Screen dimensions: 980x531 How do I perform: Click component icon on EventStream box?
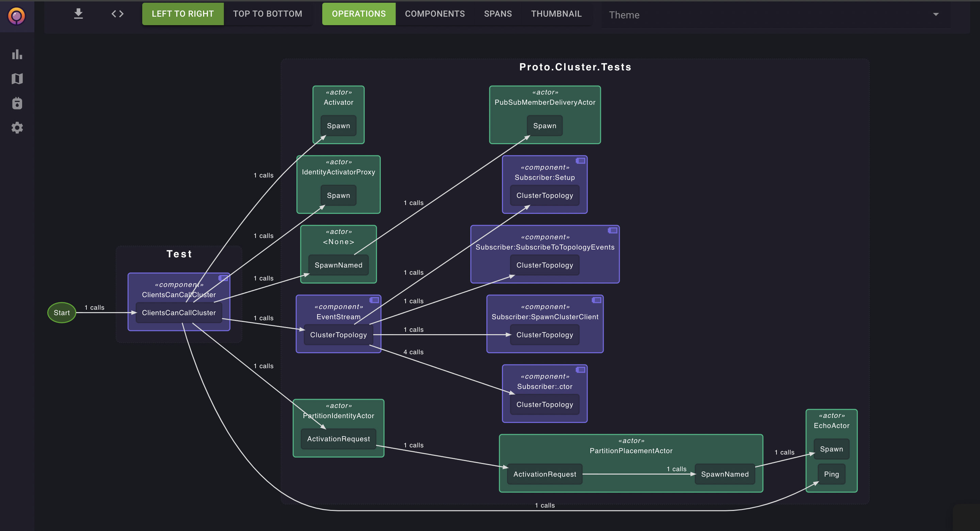(374, 300)
